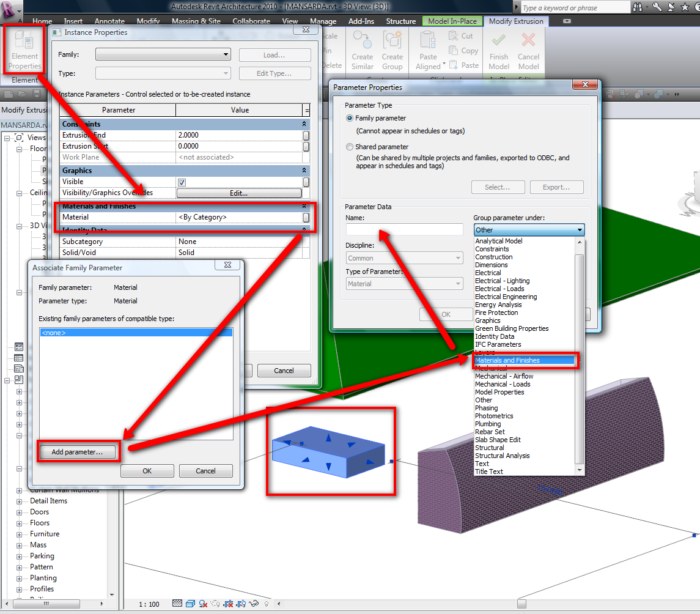
Task: Click associate button beside Extrusion Start
Action: click(306, 146)
